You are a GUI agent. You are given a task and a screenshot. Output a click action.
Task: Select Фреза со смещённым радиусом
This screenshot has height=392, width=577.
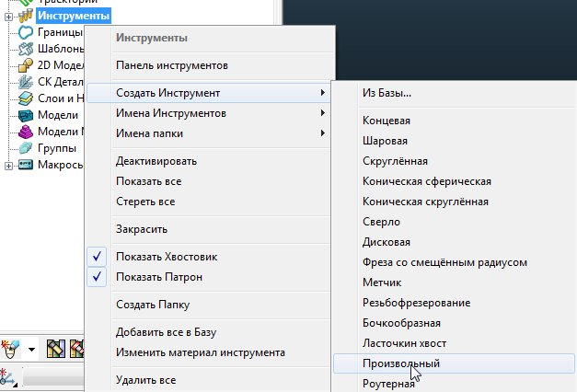point(454,262)
